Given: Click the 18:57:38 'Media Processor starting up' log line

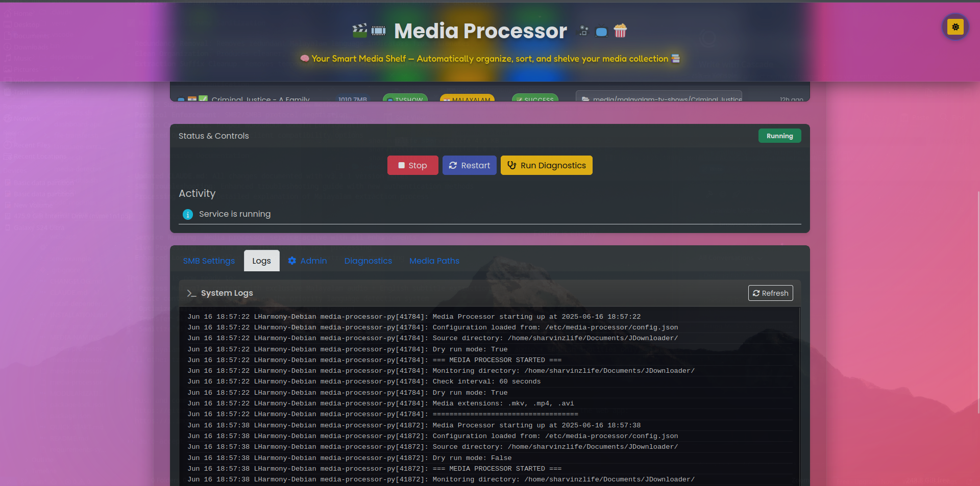Looking at the screenshot, I should (x=414, y=425).
